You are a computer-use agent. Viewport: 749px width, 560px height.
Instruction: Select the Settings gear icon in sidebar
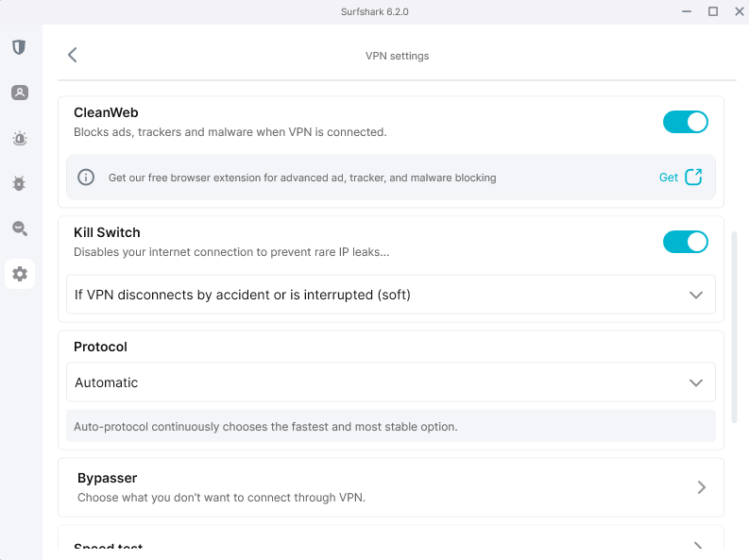(x=20, y=275)
